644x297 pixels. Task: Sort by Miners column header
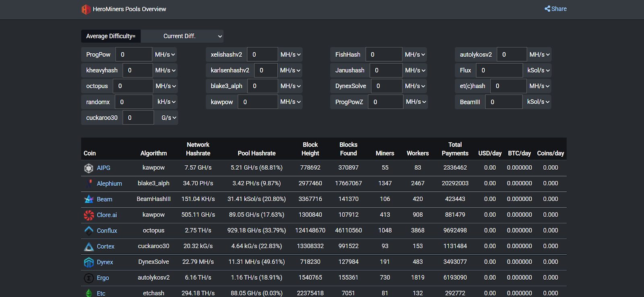tap(385, 153)
